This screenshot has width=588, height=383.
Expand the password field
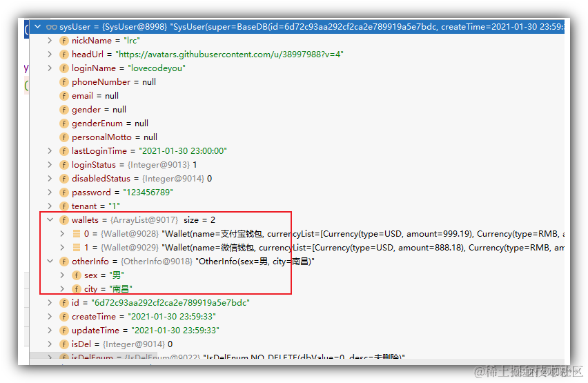(50, 193)
